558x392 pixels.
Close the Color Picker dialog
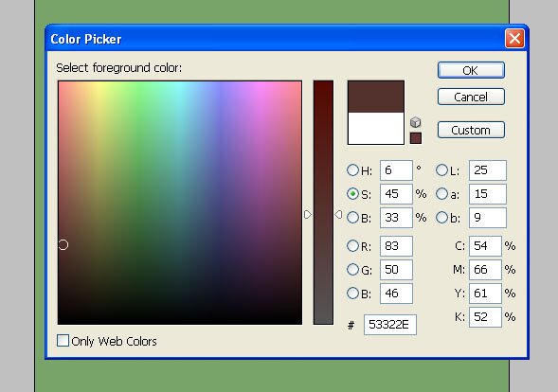point(514,39)
